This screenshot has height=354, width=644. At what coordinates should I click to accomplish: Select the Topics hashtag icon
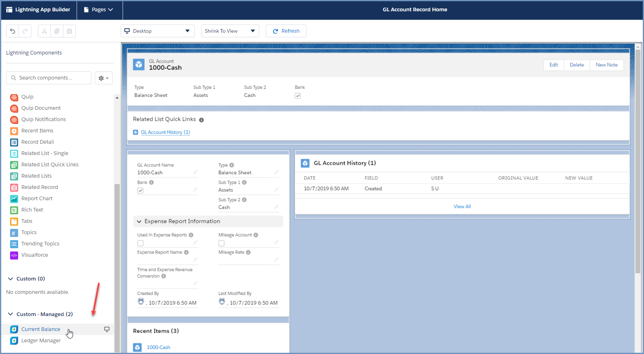coord(14,233)
